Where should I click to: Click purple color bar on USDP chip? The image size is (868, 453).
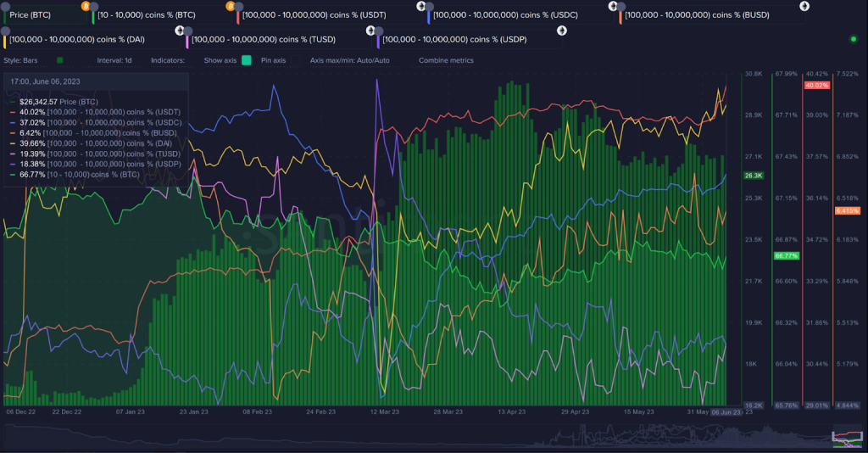click(x=379, y=42)
